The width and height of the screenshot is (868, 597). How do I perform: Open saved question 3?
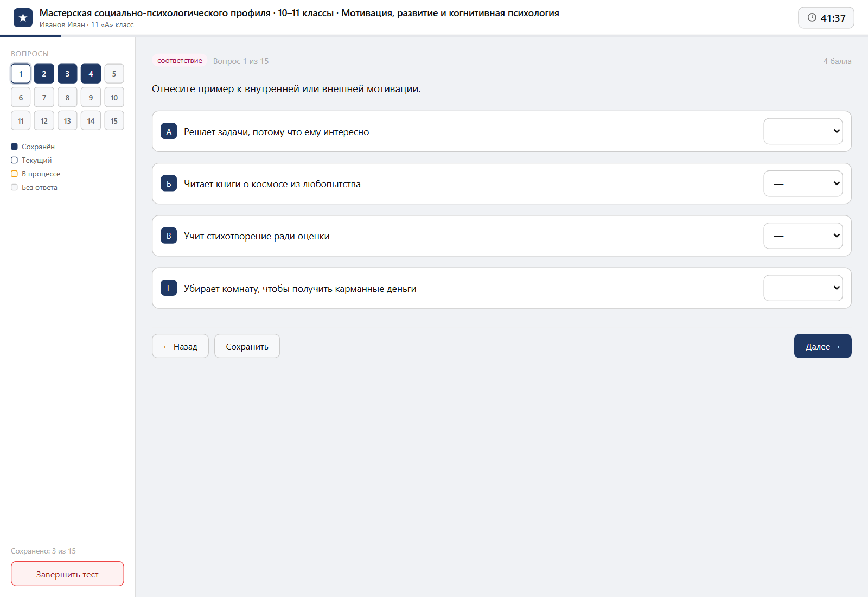[67, 74]
